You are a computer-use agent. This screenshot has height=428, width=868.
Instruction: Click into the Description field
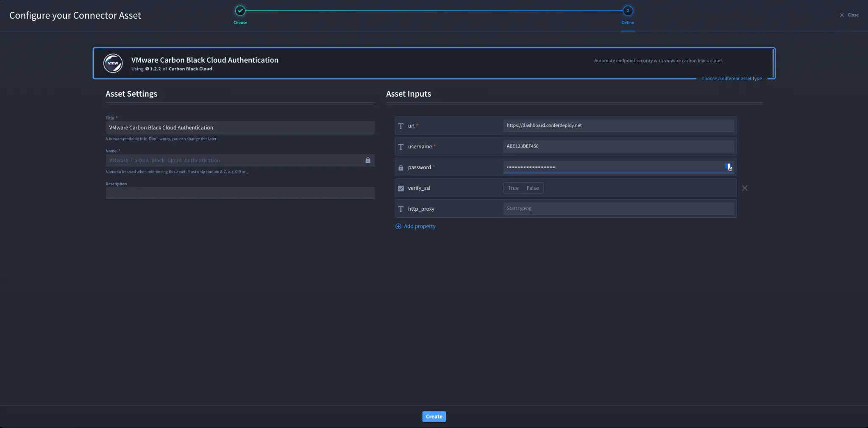[240, 193]
